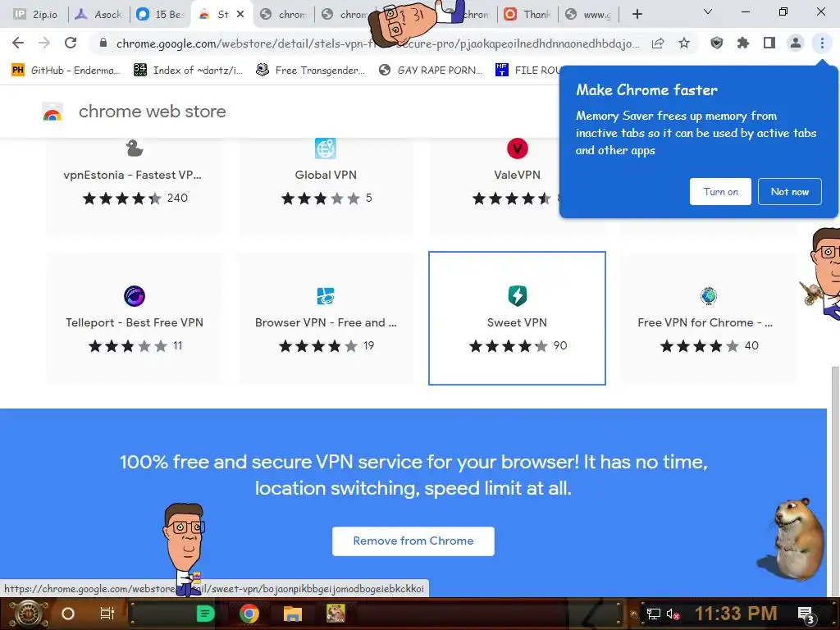Open the Telleport purple swirl icon
This screenshot has width=840, height=630.
(135, 295)
